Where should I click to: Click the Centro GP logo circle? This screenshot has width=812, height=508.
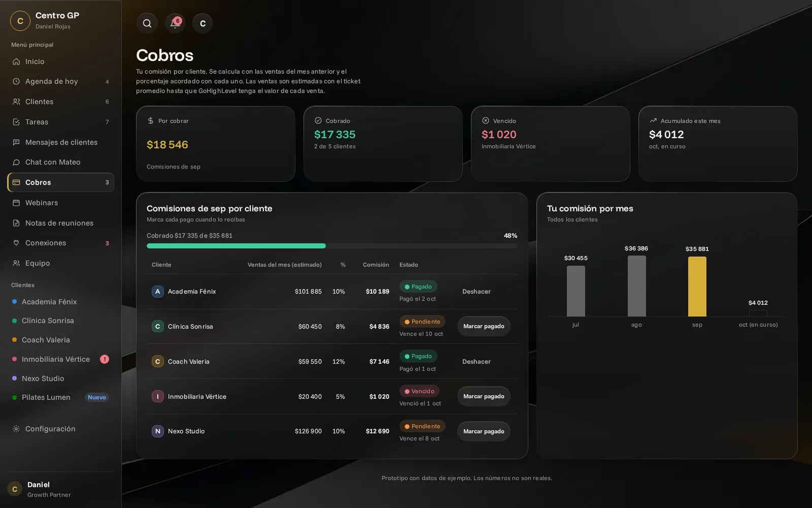pyautogui.click(x=20, y=21)
